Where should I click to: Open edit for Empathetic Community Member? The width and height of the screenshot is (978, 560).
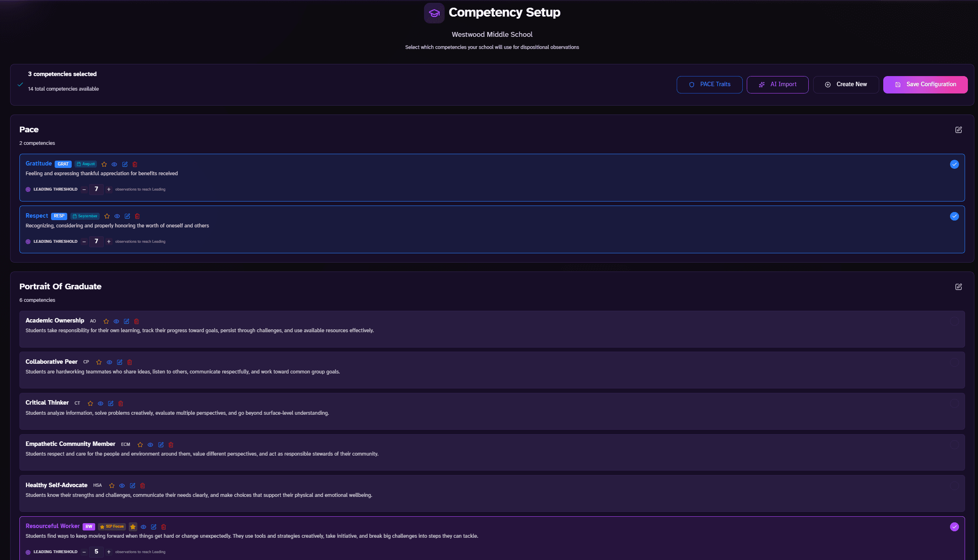click(x=161, y=445)
